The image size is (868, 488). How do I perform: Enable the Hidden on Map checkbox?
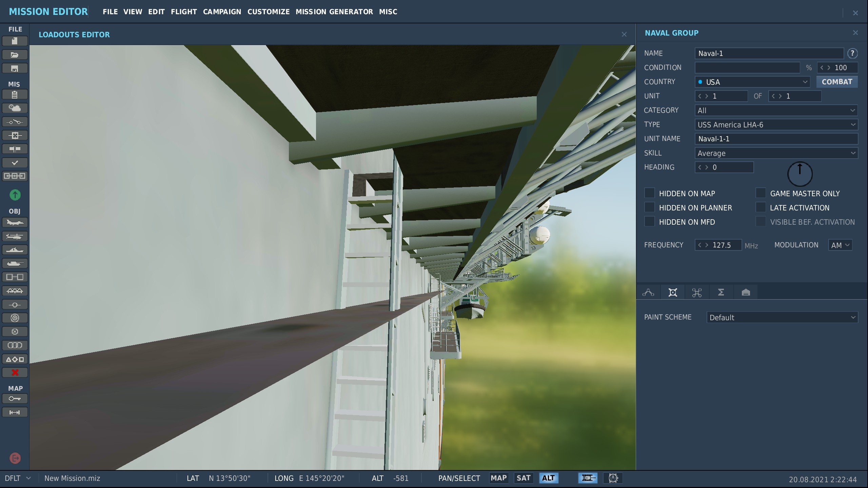point(649,193)
